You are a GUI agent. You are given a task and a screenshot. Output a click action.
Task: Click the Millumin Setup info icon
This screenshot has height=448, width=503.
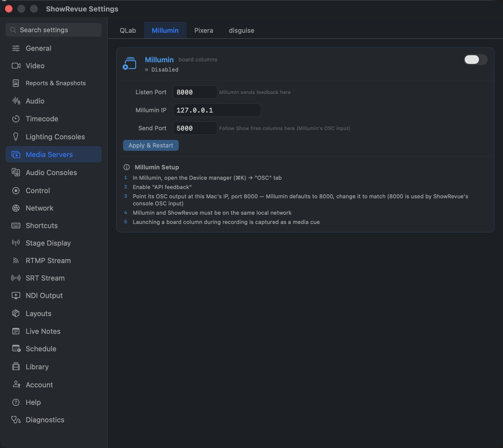(127, 167)
